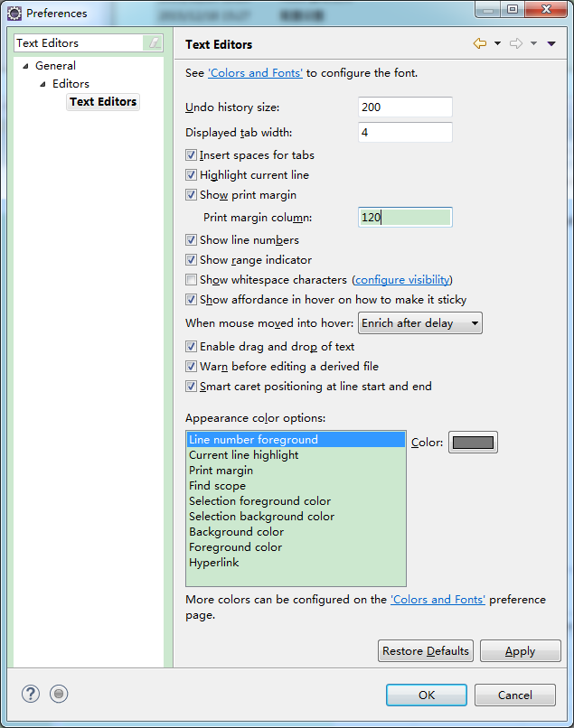Focus the Undo history size field
Screen dimensions: 574x728
[x=405, y=107]
